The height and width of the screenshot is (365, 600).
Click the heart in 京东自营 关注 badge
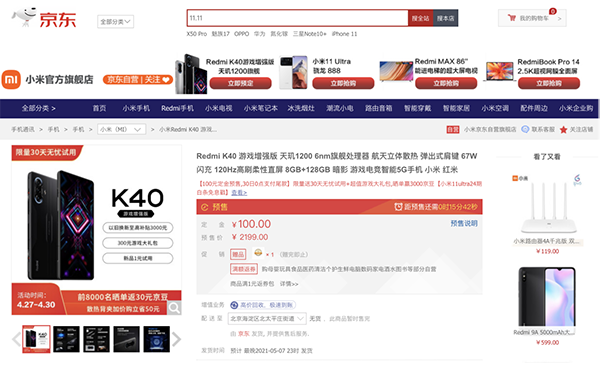tap(166, 80)
